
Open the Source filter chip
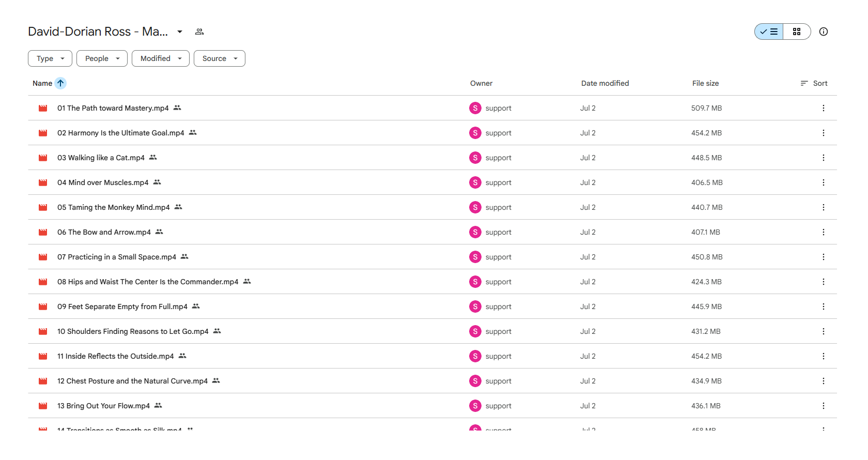[x=220, y=58]
